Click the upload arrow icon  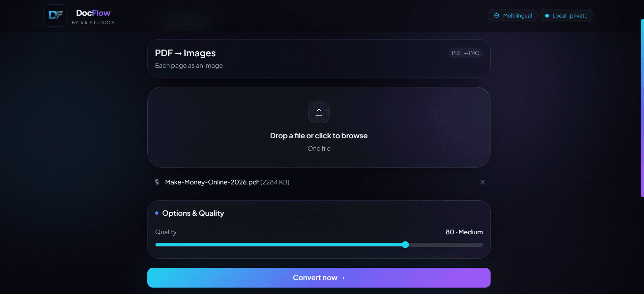click(x=319, y=112)
